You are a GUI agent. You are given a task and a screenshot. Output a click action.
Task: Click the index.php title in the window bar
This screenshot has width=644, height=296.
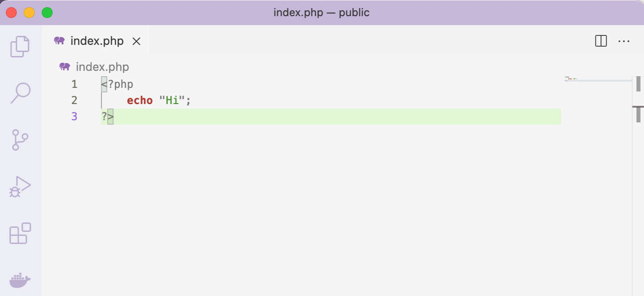tap(322, 12)
